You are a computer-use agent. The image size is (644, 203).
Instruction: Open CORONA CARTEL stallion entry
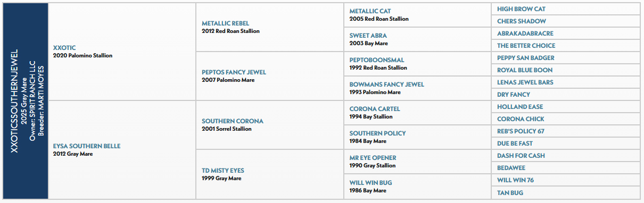click(x=375, y=109)
